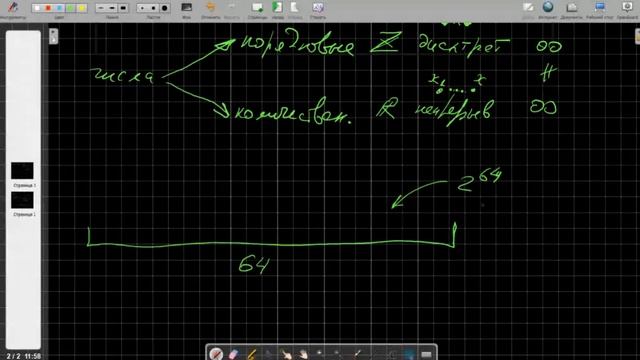This screenshot has height=360, width=640.
Task: Set the medium eraser size
Action: click(153, 8)
